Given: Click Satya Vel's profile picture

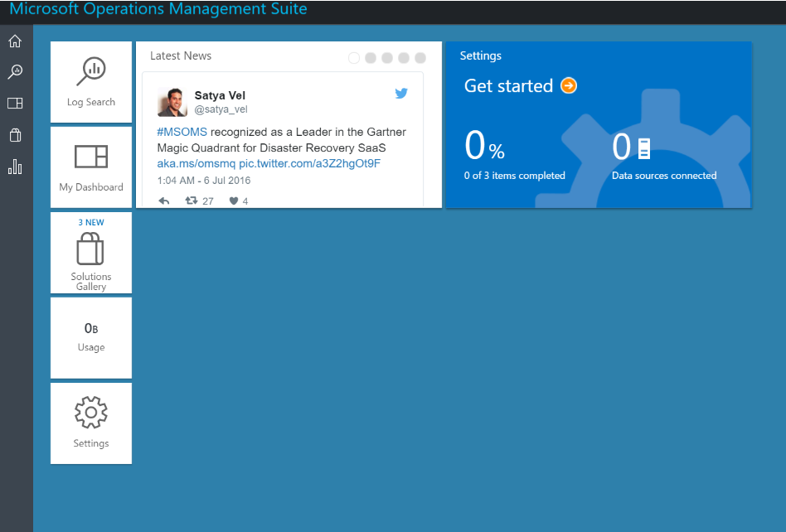Looking at the screenshot, I should (x=172, y=102).
